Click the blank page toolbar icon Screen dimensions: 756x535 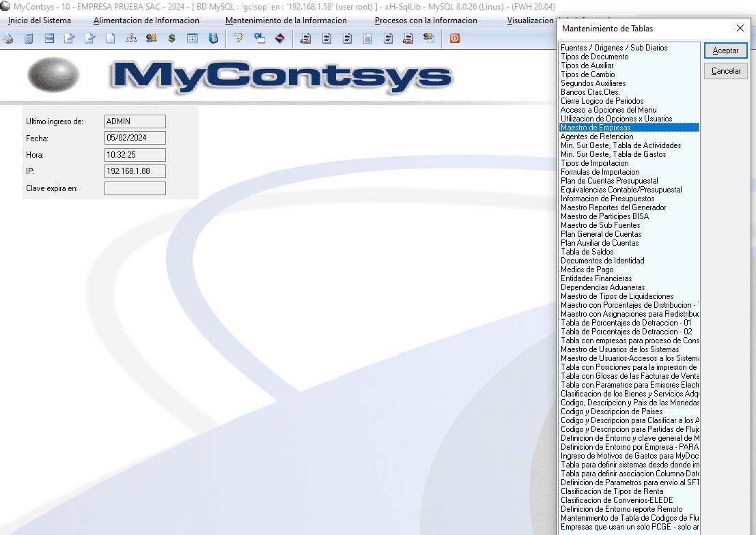111,39
